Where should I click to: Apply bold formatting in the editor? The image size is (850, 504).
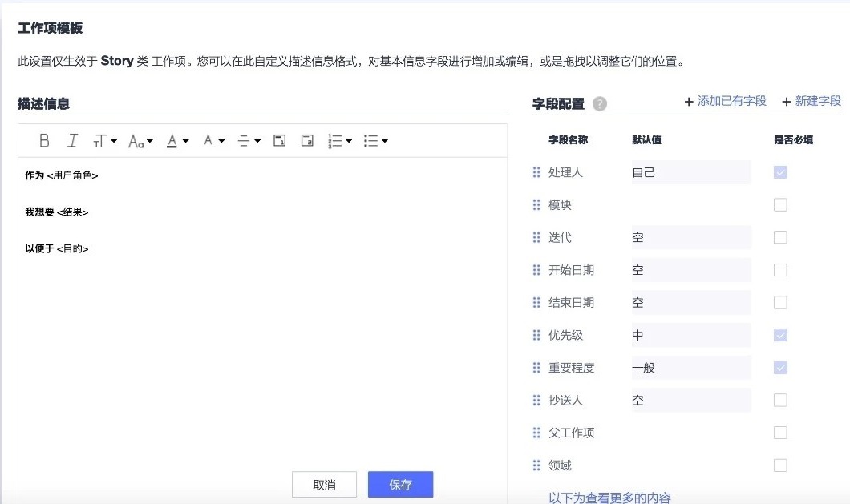45,141
